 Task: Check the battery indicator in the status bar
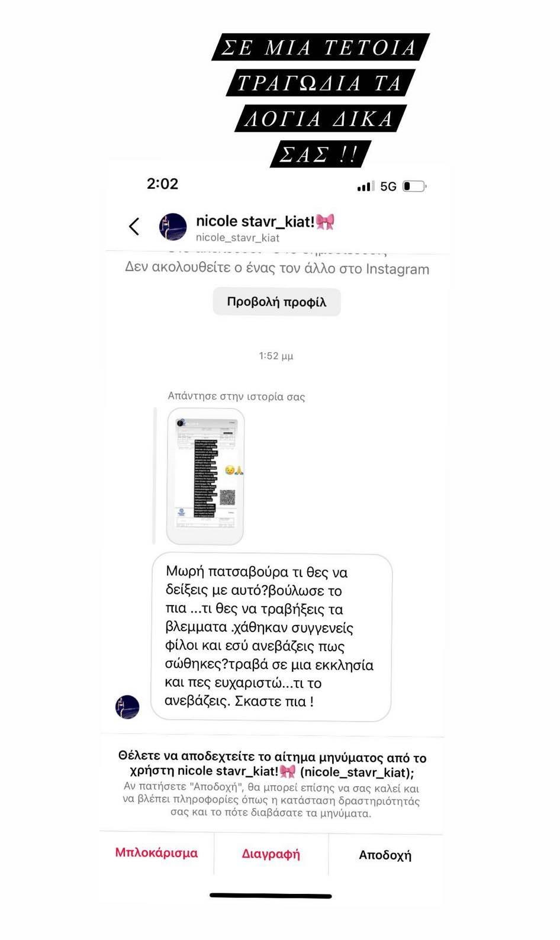pyautogui.click(x=414, y=186)
